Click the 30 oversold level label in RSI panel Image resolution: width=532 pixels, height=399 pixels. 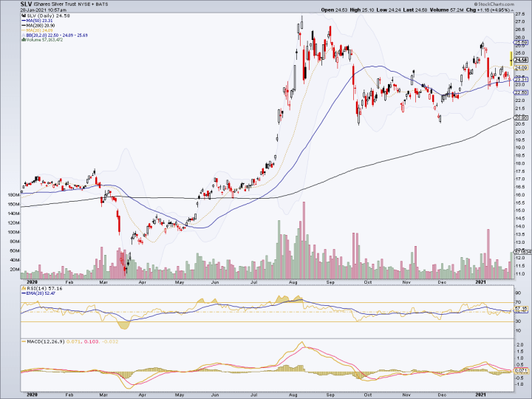coord(518,321)
